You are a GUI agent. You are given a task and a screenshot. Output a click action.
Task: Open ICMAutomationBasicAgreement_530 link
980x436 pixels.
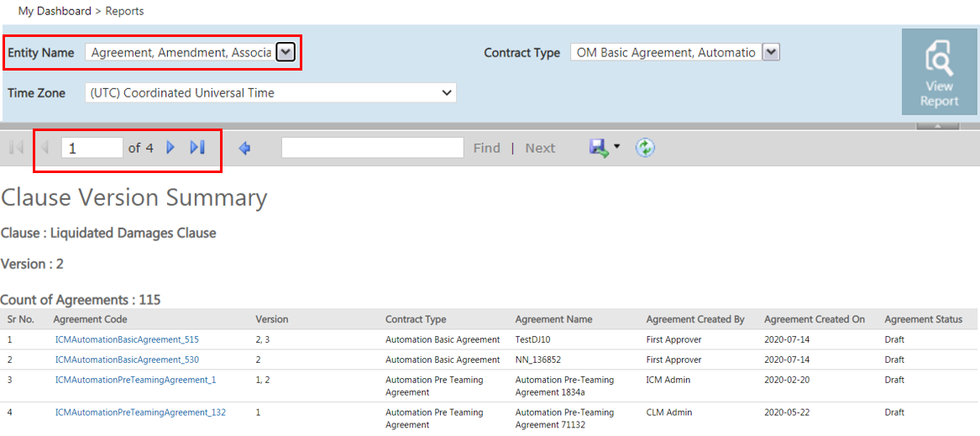(127, 360)
